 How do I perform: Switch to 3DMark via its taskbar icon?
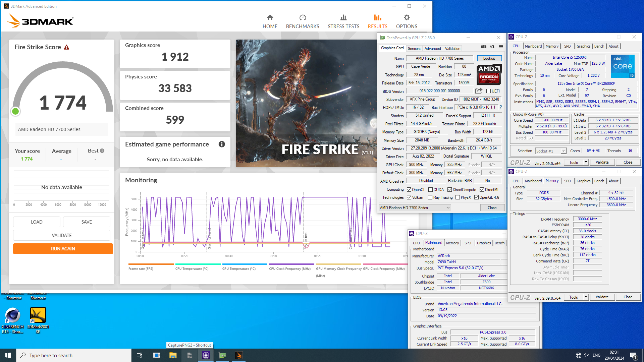tap(239, 355)
